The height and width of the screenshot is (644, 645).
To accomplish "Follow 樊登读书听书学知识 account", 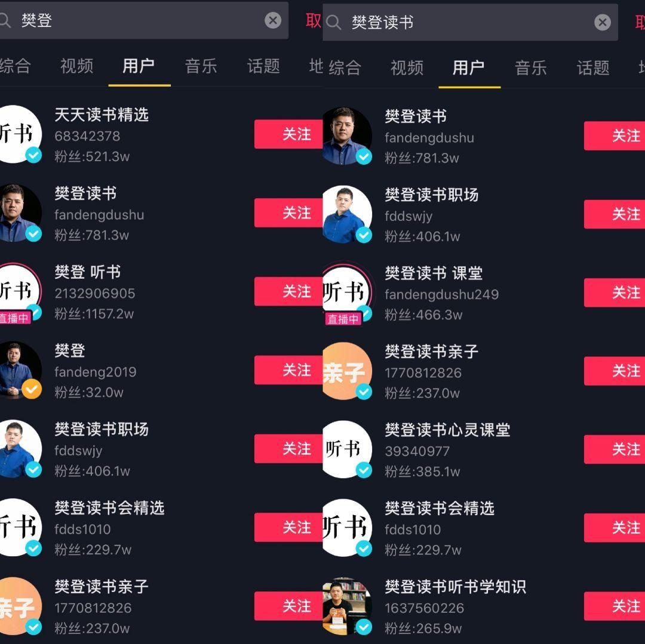I will tap(615, 606).
